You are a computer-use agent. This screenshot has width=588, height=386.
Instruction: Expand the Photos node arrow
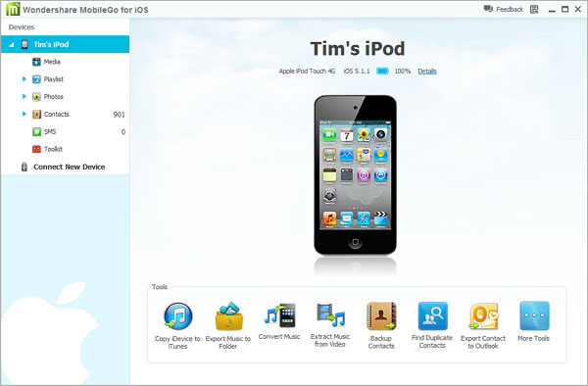pos(24,96)
